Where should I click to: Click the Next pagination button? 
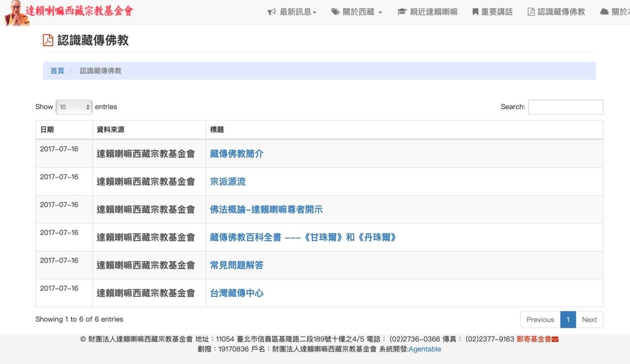589,320
